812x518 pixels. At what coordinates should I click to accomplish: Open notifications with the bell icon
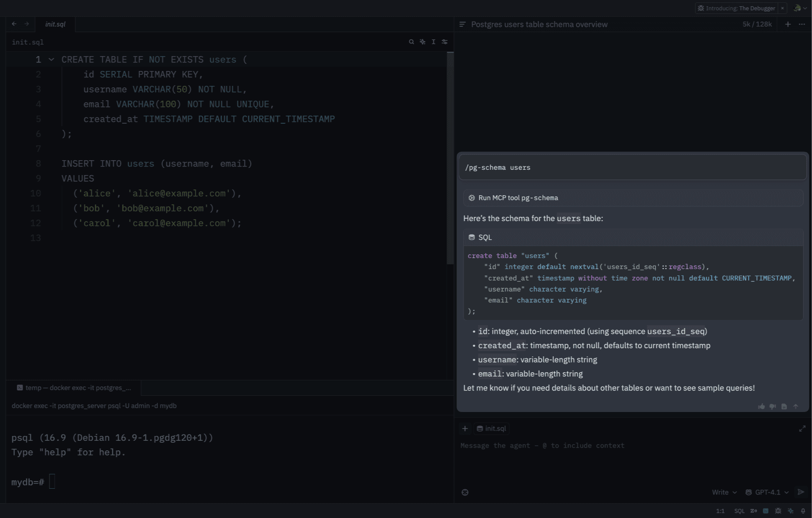click(x=803, y=511)
